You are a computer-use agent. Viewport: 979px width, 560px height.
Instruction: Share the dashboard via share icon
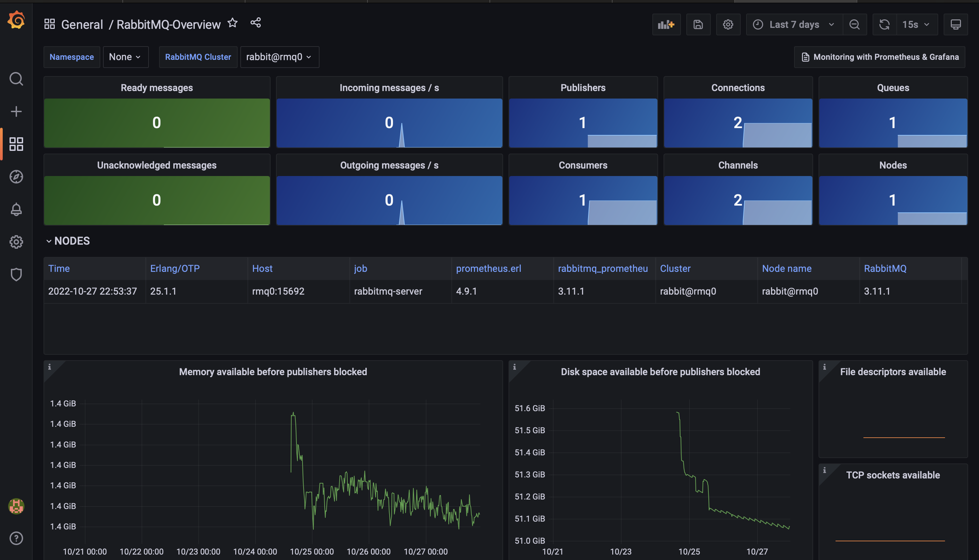point(256,23)
